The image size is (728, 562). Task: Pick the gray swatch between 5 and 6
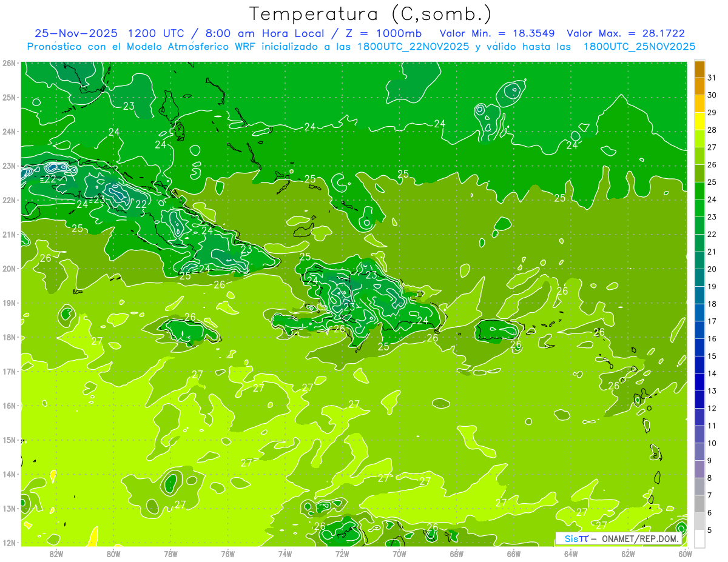click(699, 521)
